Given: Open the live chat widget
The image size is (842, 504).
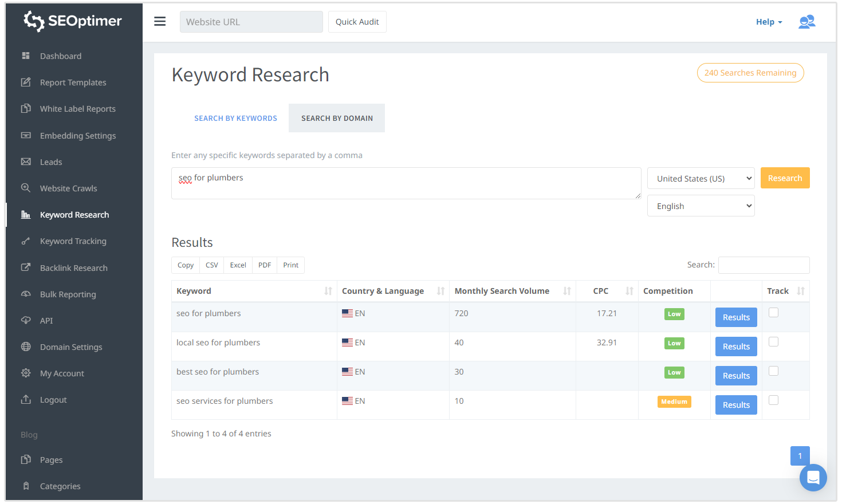Looking at the screenshot, I should (813, 477).
